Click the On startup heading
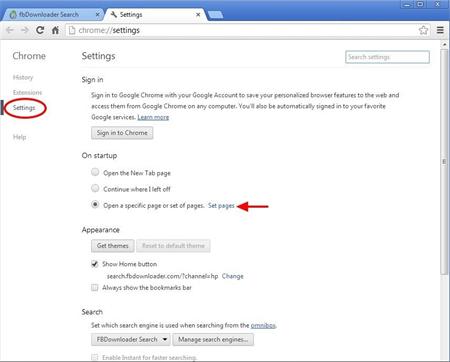 pos(99,156)
